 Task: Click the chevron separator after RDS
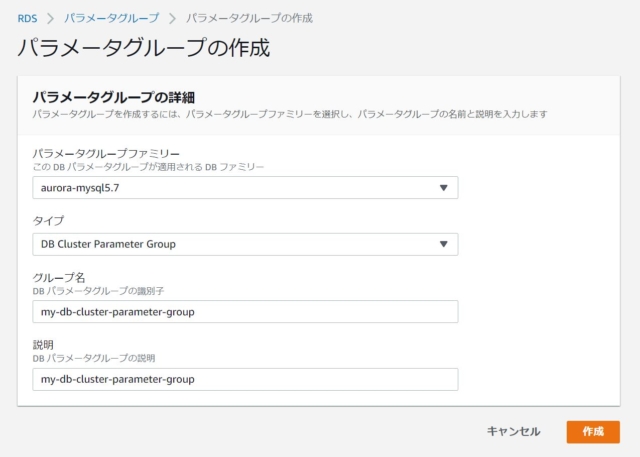[x=51, y=18]
